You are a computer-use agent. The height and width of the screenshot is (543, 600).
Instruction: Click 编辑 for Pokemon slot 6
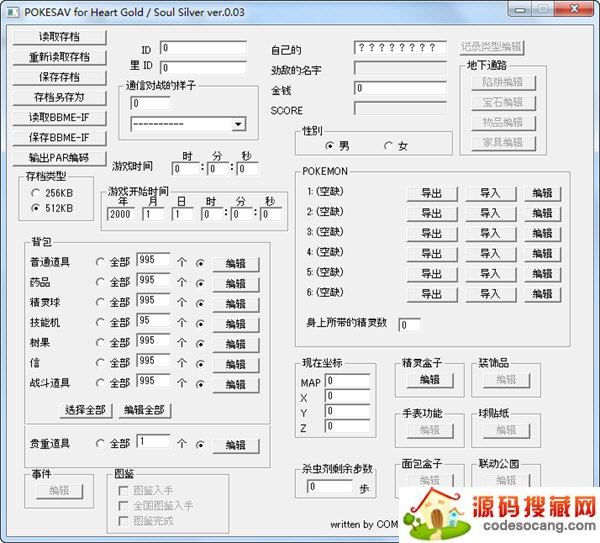(x=543, y=294)
